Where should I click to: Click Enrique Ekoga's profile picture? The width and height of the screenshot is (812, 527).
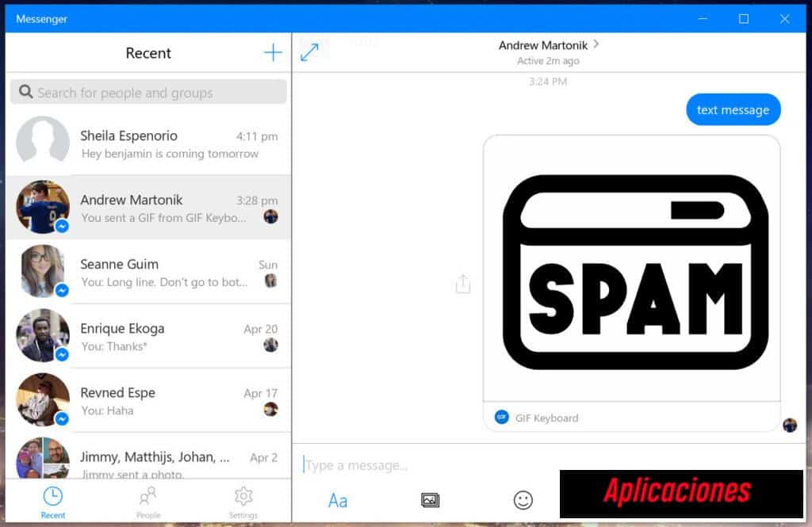[43, 335]
